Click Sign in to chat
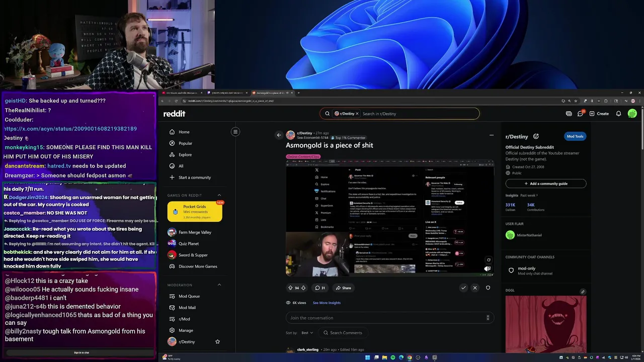Screen dimensions: 644x362 [82, 352]
